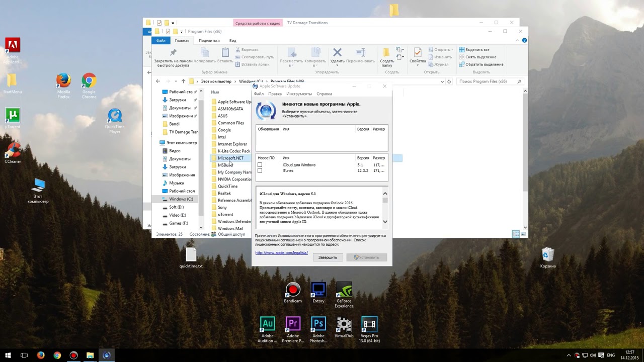Select the Internet Explorer folder

pos(232,144)
